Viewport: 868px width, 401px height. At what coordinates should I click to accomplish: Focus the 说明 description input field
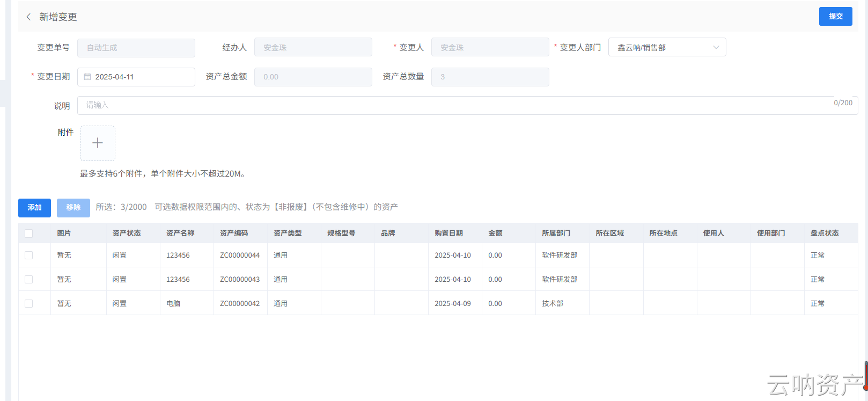coord(468,106)
